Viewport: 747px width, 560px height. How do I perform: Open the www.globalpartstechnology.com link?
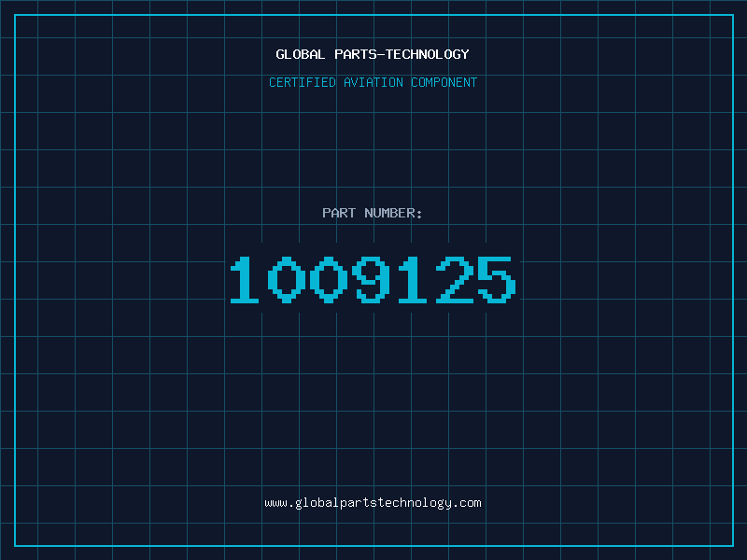373,503
